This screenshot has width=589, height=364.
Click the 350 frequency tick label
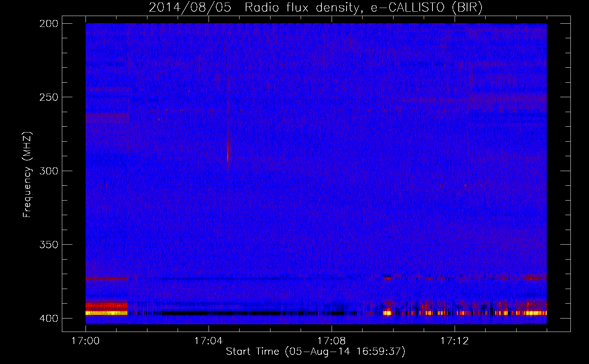point(49,244)
